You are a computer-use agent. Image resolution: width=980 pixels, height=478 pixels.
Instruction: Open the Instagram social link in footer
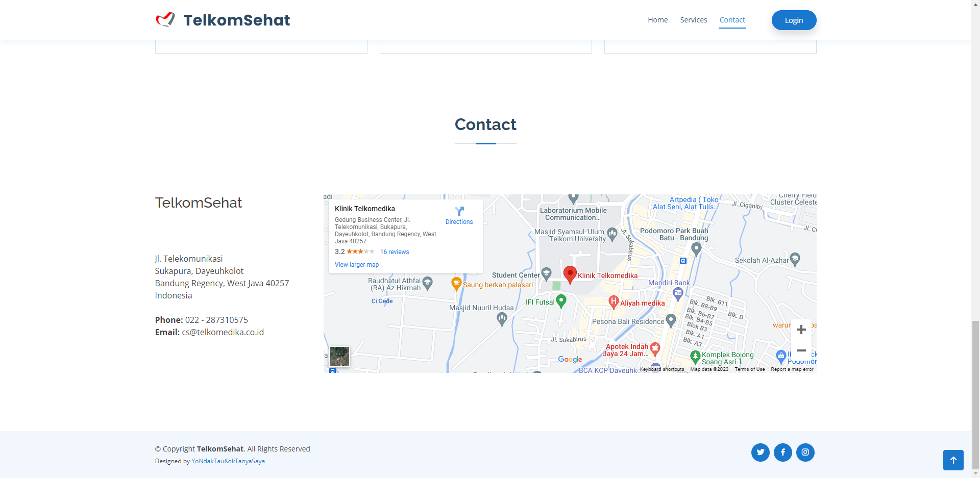[805, 452]
